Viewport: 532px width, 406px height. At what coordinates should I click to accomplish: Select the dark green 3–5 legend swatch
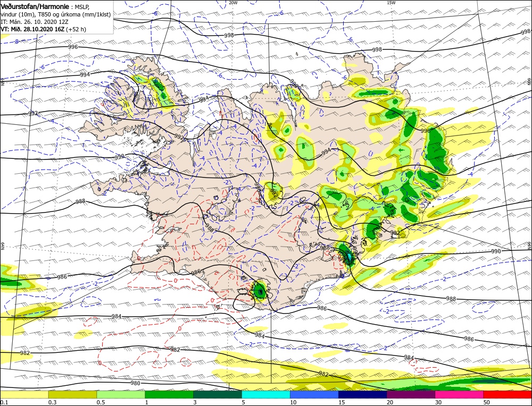218,394
